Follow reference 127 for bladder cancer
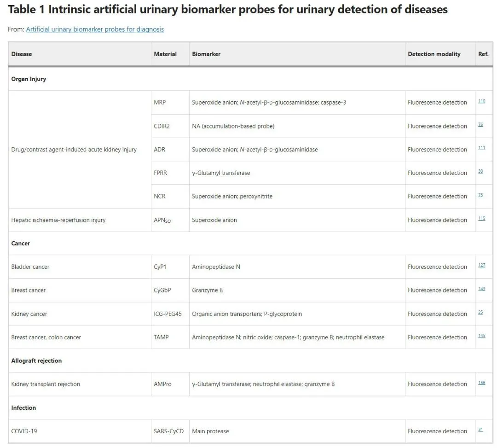497x448 pixels. 481,265
